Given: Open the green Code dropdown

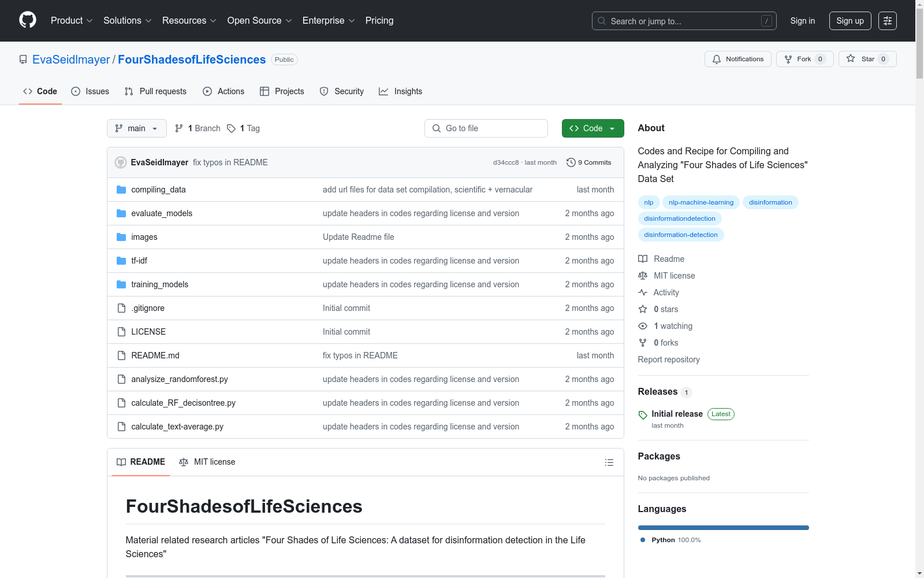Looking at the screenshot, I should pyautogui.click(x=593, y=128).
